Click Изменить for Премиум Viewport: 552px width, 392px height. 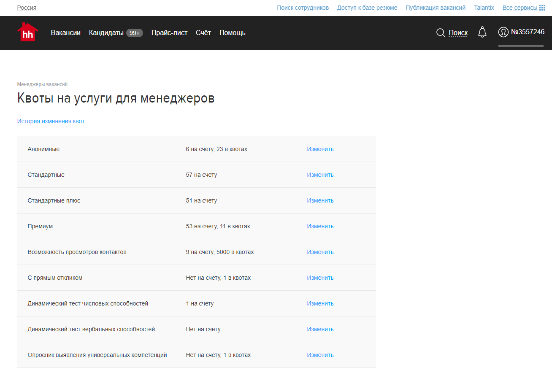point(320,226)
